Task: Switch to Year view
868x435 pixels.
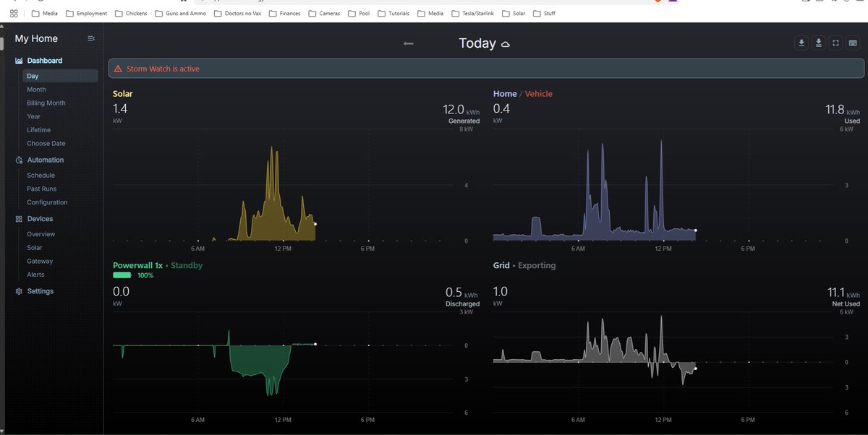Action: coord(34,116)
